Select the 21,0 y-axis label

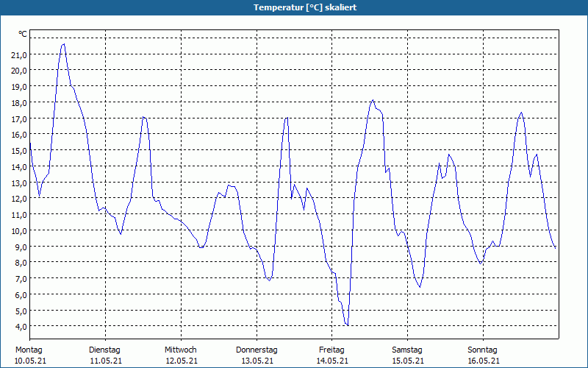click(19, 54)
